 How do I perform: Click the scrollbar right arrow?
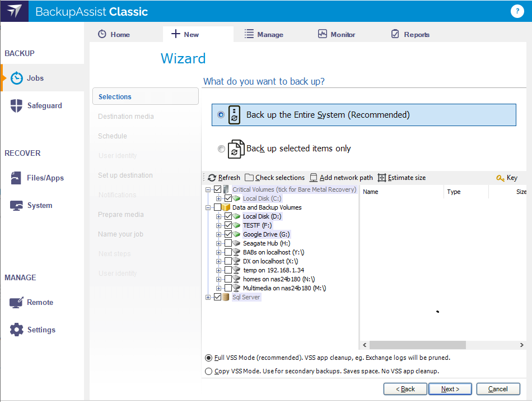522,345
